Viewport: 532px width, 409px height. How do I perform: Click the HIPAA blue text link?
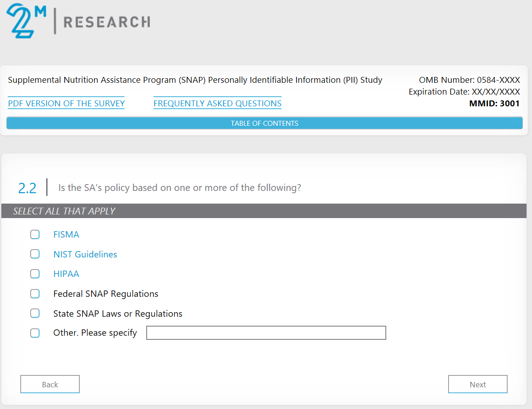tap(66, 274)
